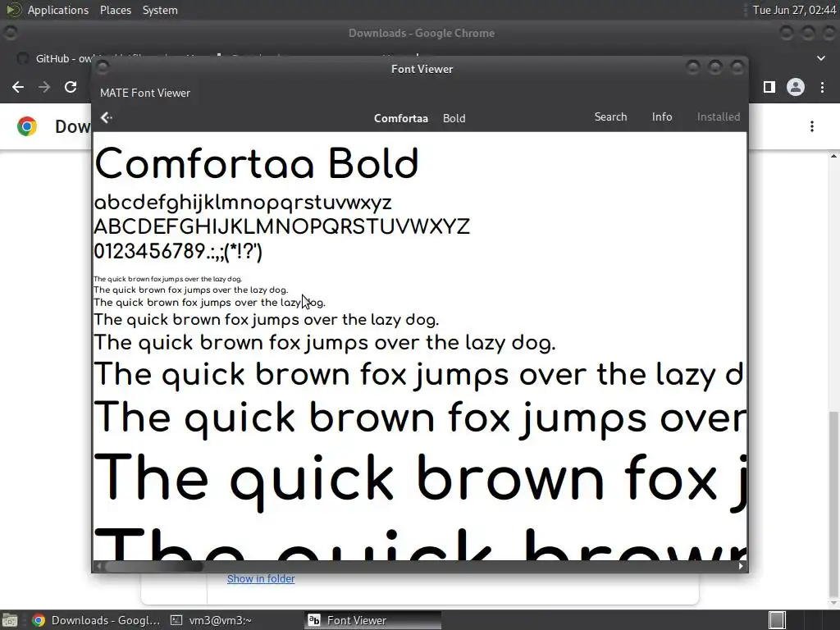Open font Info panel
This screenshot has height=630, width=840.
[662, 116]
